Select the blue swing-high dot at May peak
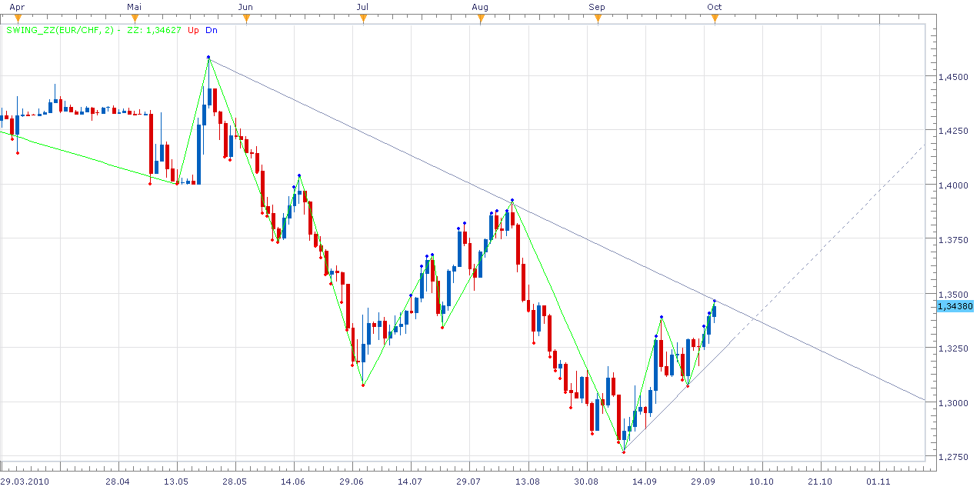 (x=208, y=58)
